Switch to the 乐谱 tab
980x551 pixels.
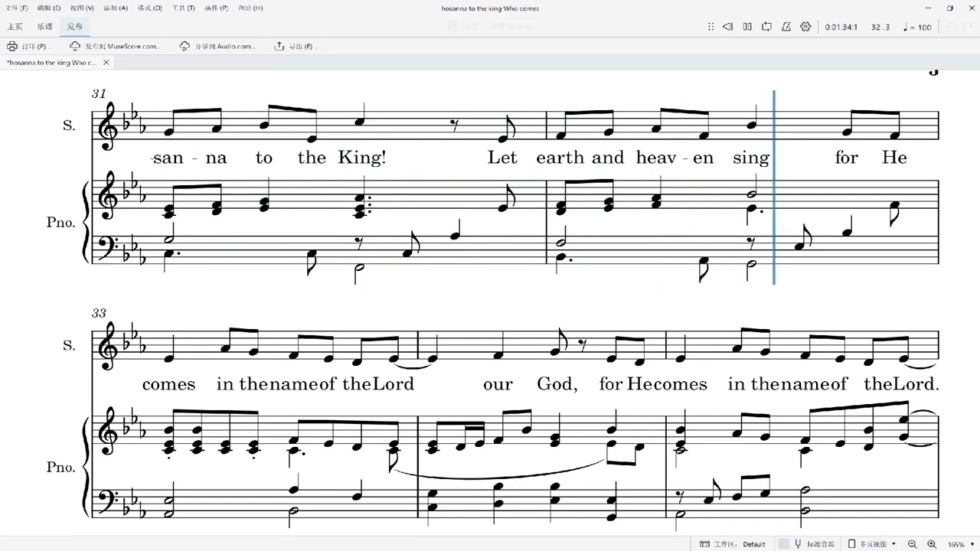[x=44, y=27]
